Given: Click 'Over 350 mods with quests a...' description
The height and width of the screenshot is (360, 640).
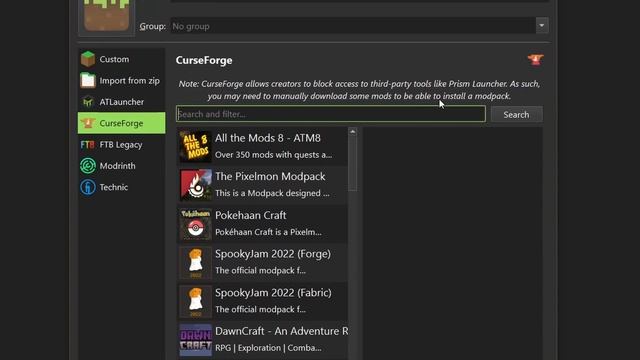Looking at the screenshot, I should coord(273,155).
